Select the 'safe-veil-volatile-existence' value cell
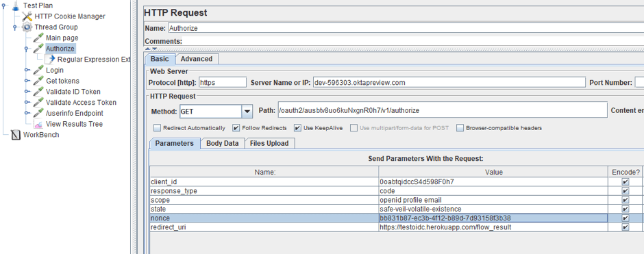The height and width of the screenshot is (254, 644). (493, 209)
